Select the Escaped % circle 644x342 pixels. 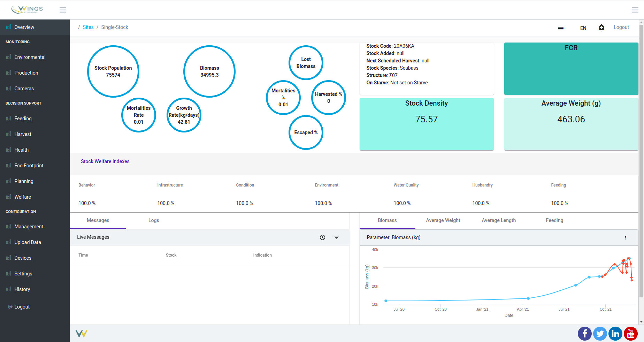point(306,132)
